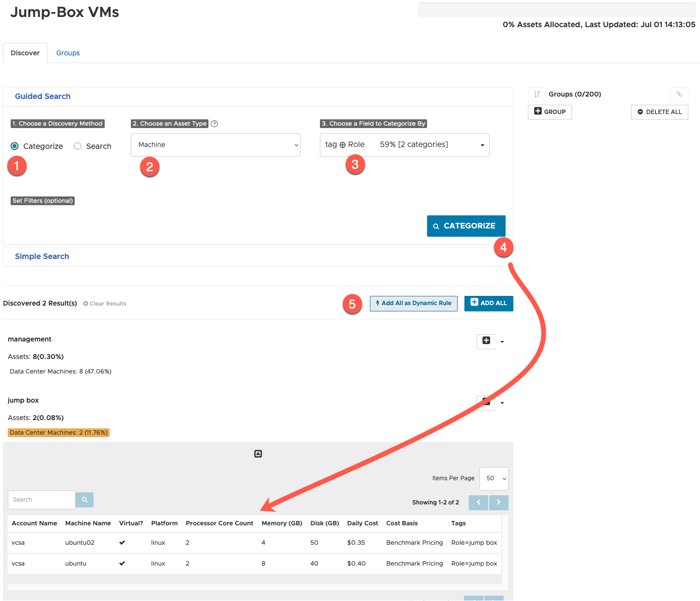Click Data Center Machines: 2 (11.76%) highlighted label
The height and width of the screenshot is (601, 700).
(x=59, y=433)
